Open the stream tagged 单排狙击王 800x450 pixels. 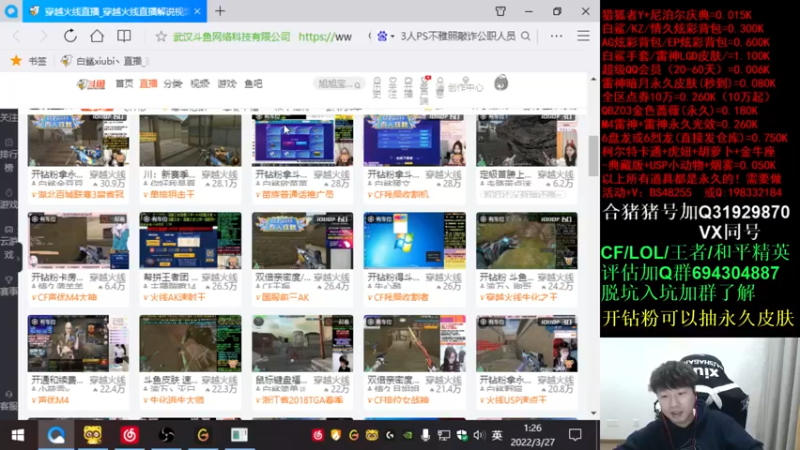coord(190,140)
